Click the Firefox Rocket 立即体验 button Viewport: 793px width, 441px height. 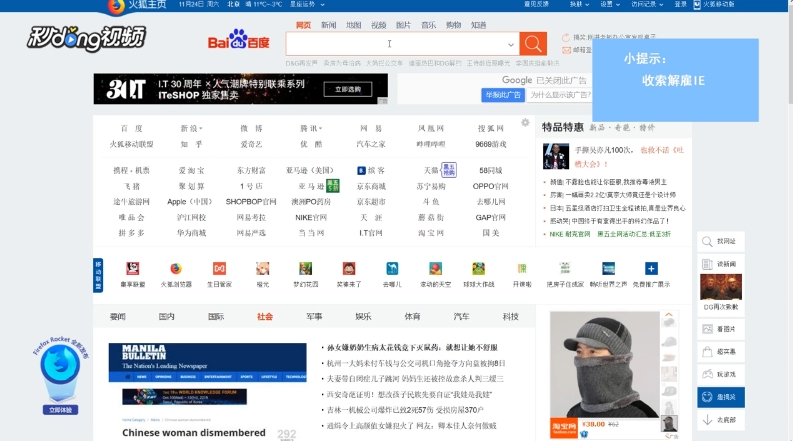click(x=60, y=410)
